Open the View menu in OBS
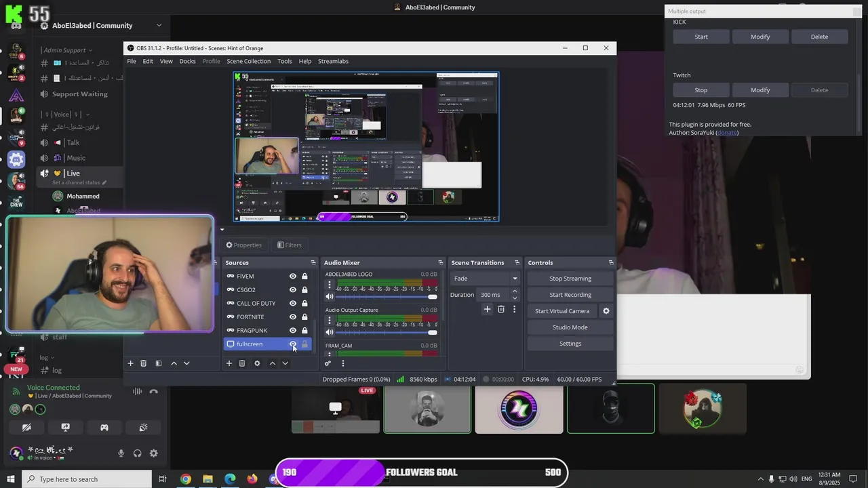868x488 pixels. [166, 61]
